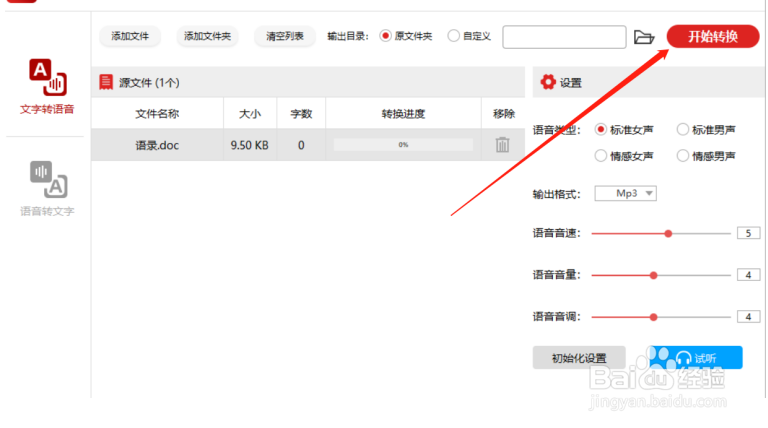Click 语音音量 value box showing 4
Image resolution: width=768 pixels, height=428 pixels.
click(x=748, y=275)
